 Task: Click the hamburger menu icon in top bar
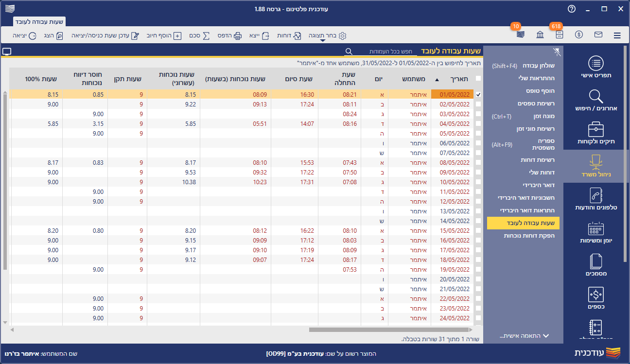617,35
